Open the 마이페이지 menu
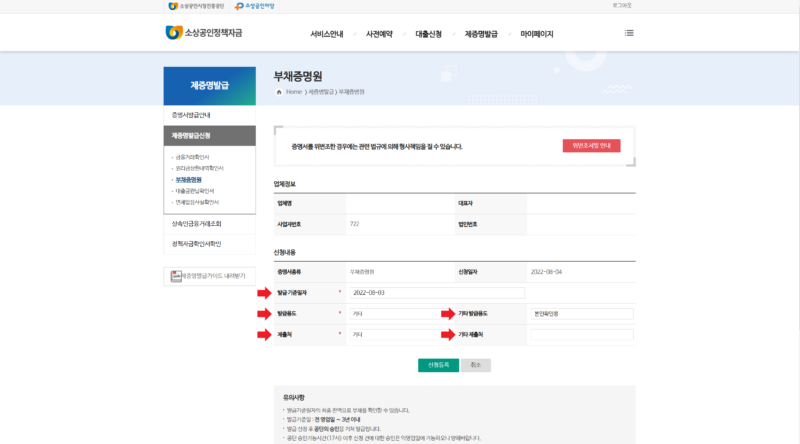This screenshot has height=444, width=800. (537, 34)
